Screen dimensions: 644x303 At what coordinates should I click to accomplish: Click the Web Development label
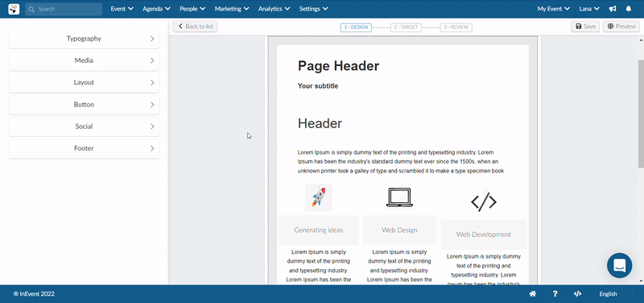pyautogui.click(x=484, y=235)
